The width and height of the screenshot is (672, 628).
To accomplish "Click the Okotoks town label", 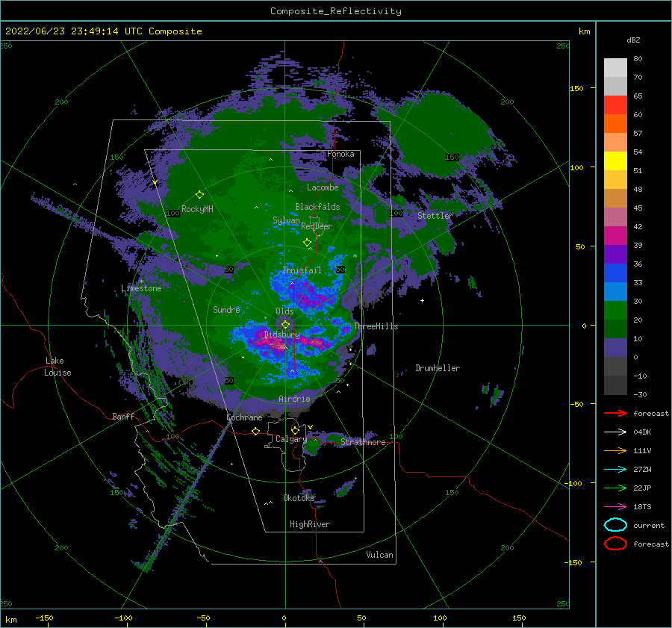I will 299,498.
